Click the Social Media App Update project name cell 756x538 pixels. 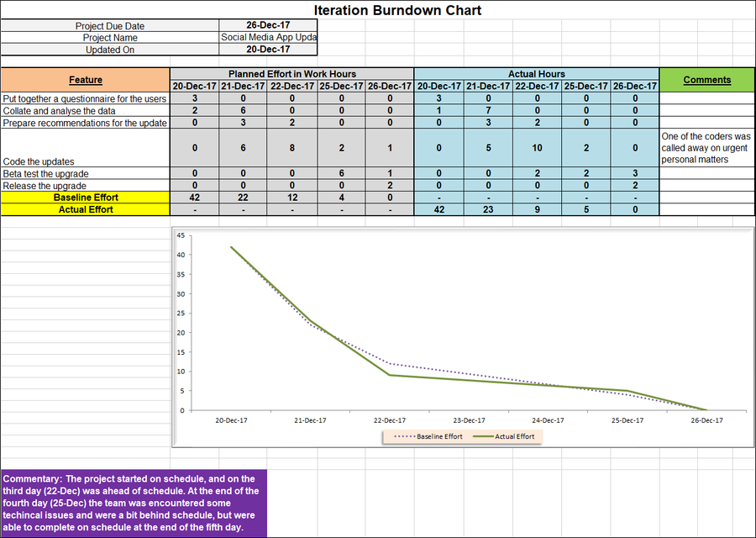(267, 37)
